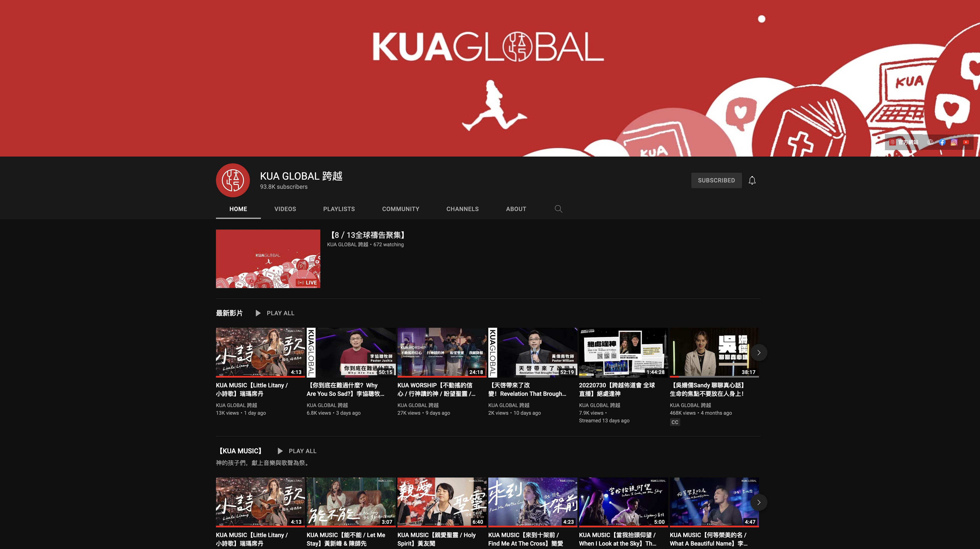Click channel name under the 468K views video
This screenshot has height=549, width=980.
click(x=690, y=405)
